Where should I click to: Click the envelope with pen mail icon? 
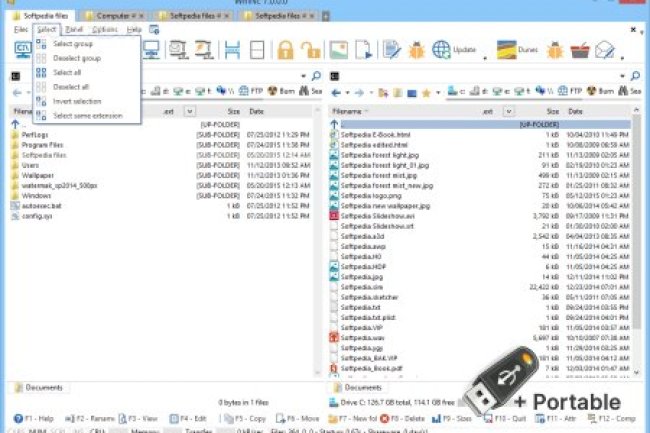pos(605,50)
